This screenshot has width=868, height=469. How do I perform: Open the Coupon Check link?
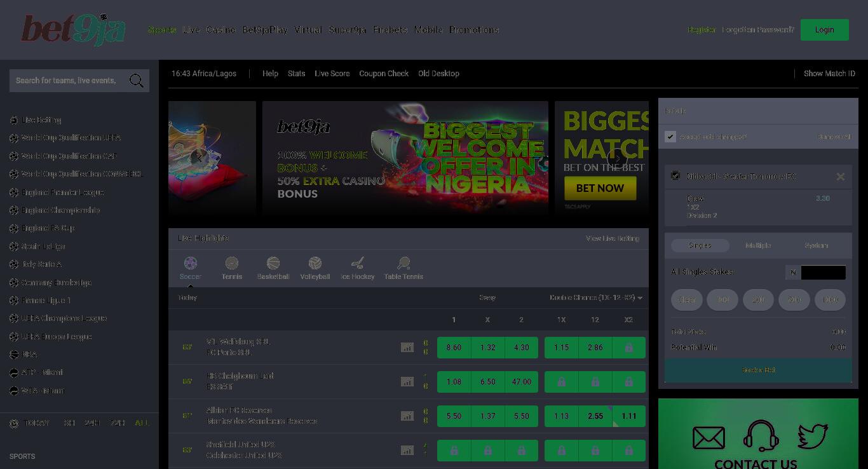(x=384, y=74)
